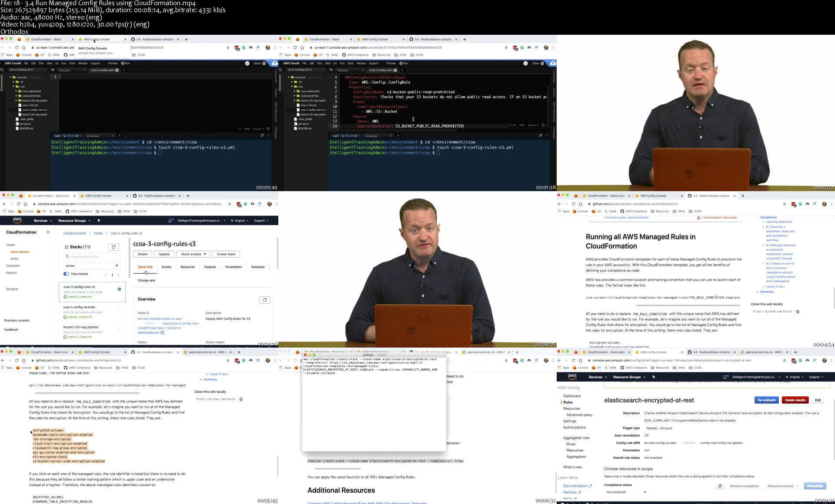Click notification bell in 00:03:16 AWS frame
835x504 pixels.
(170, 221)
